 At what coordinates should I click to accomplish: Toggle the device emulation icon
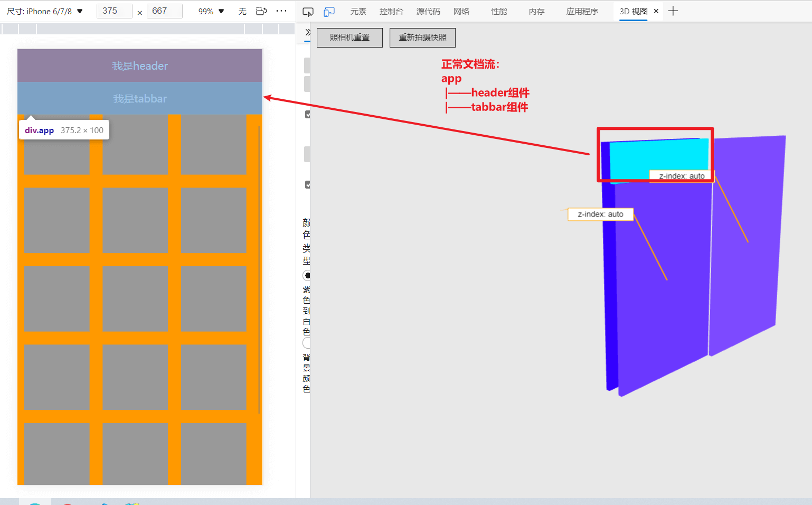pos(329,12)
